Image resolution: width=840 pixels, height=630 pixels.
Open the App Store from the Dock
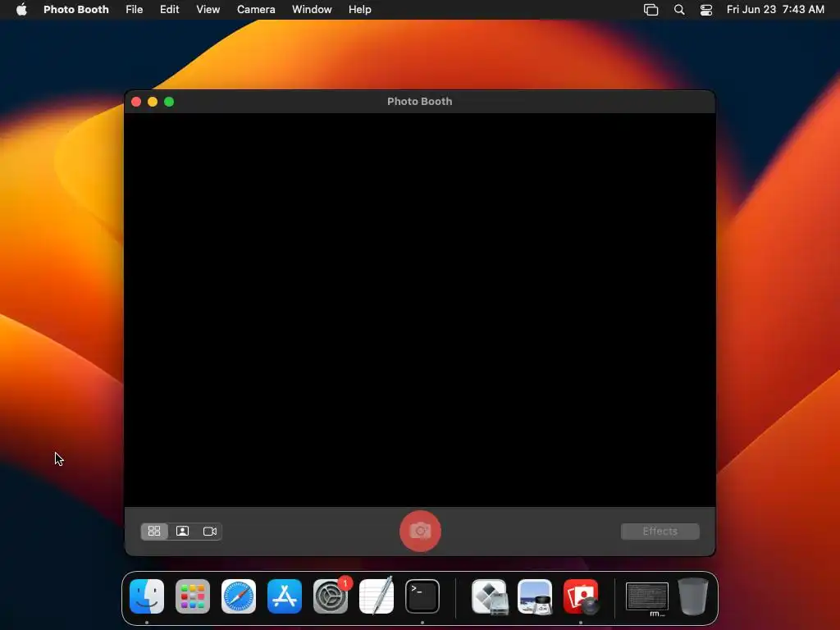(285, 596)
